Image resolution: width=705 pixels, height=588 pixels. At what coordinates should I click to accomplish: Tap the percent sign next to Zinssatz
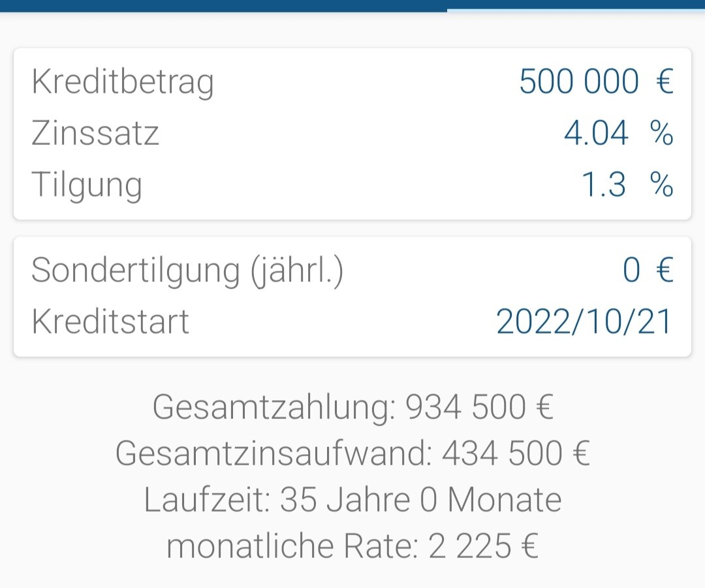pos(661,134)
